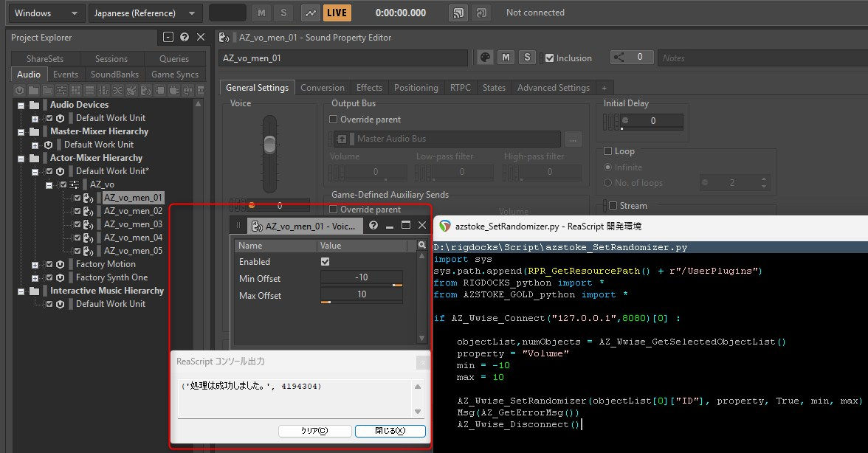Open the Game Syncs tab

175,74
